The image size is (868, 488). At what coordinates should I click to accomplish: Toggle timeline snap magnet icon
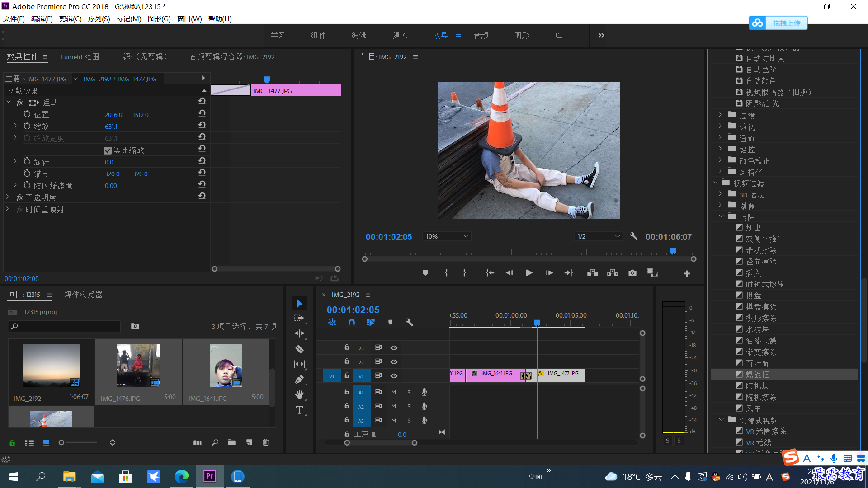pyautogui.click(x=352, y=322)
